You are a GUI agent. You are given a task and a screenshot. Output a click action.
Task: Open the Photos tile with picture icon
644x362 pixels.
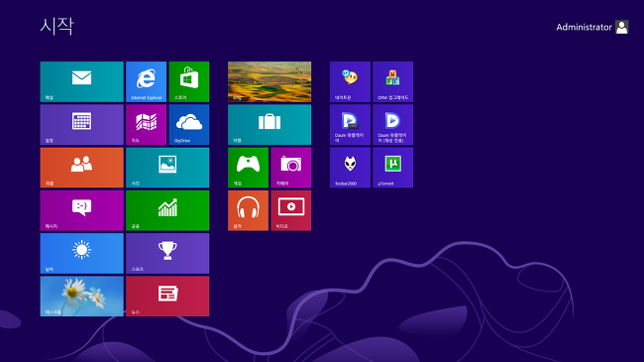click(167, 168)
